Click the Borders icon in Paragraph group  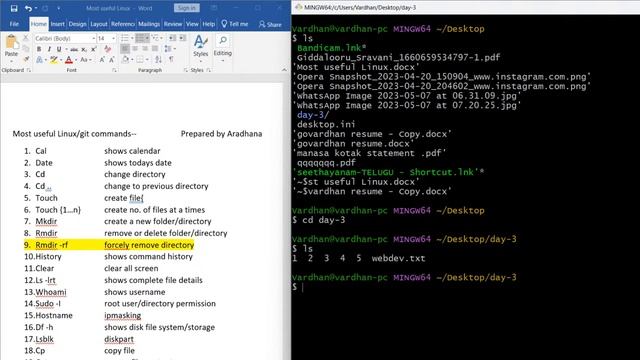click(x=140, y=60)
